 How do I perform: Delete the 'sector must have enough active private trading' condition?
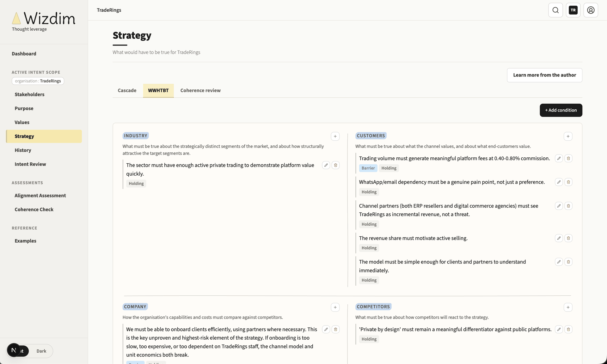[x=336, y=165]
